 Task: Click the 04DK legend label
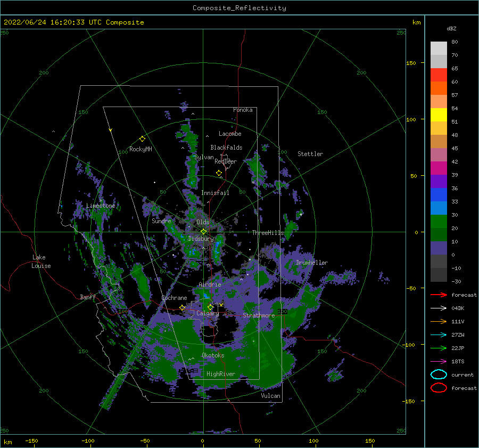458,308
